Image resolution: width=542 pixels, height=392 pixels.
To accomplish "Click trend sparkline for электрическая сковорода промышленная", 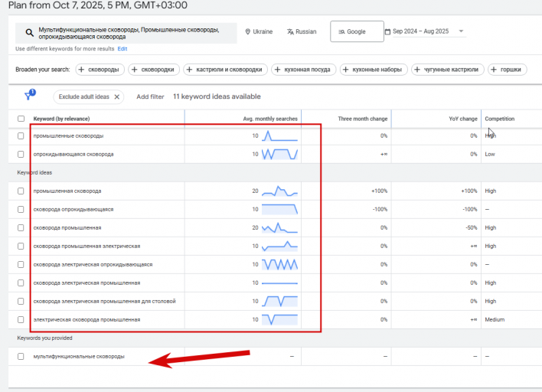I will pos(279,319).
